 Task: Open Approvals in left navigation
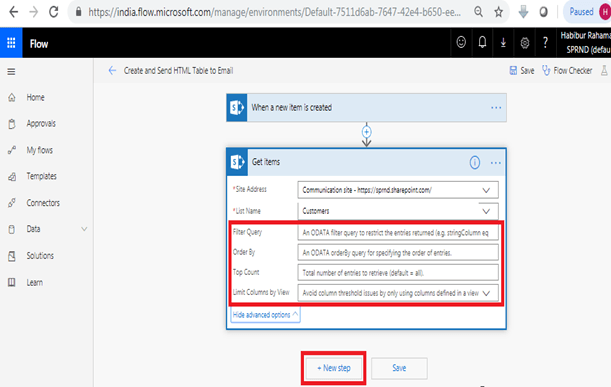tap(41, 124)
